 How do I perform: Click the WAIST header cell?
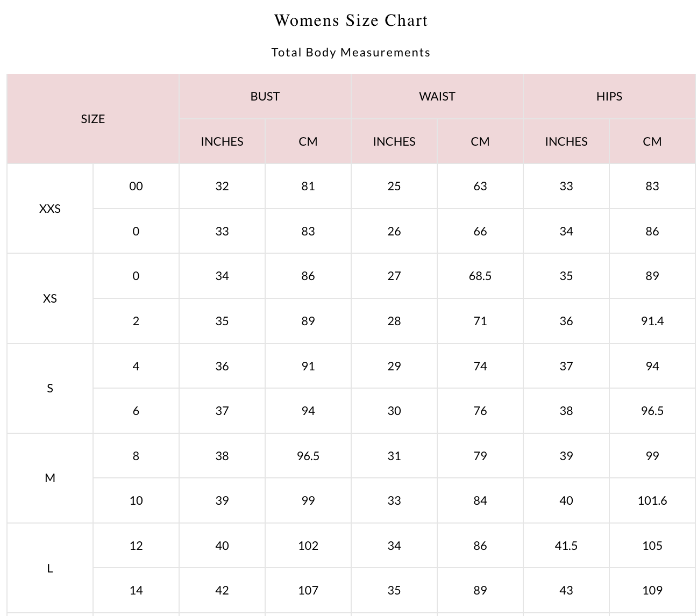click(437, 96)
